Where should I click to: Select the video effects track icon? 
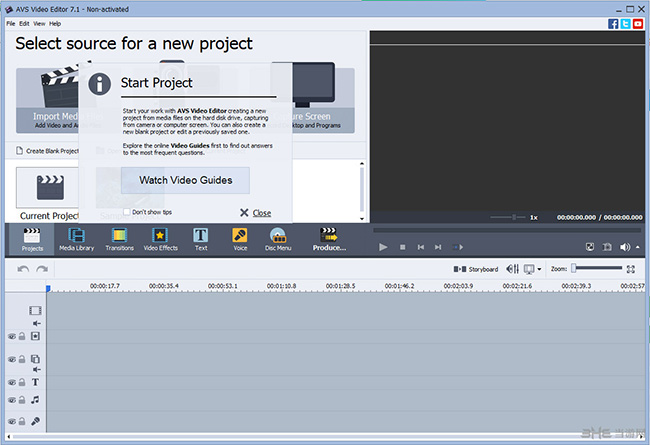pyautogui.click(x=35, y=336)
